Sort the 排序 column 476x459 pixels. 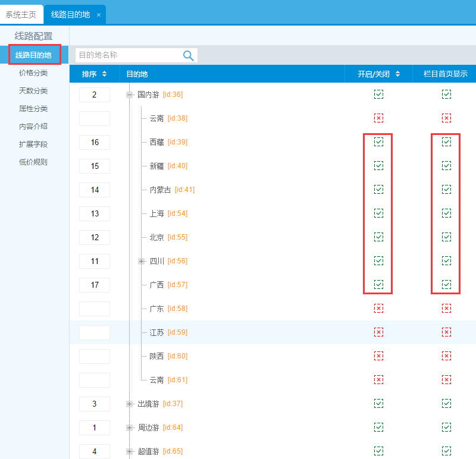[x=94, y=74]
